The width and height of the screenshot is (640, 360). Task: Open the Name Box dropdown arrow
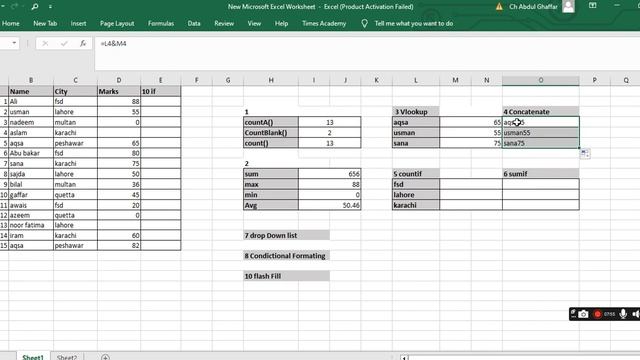coord(14,43)
